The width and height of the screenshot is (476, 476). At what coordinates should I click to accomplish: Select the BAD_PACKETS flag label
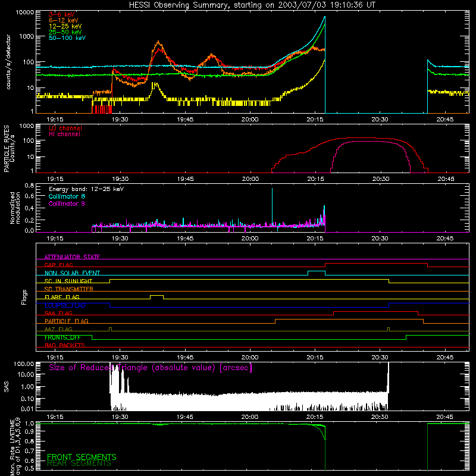click(65, 345)
